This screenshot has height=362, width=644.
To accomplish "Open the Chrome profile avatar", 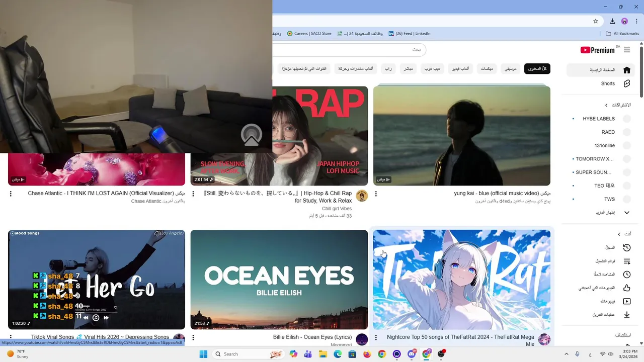I will pos(624,21).
